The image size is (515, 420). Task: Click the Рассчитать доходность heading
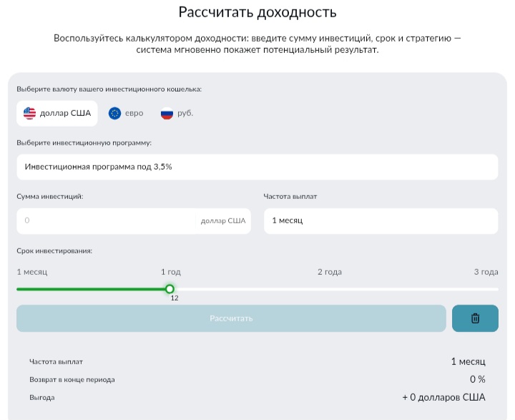(x=257, y=12)
